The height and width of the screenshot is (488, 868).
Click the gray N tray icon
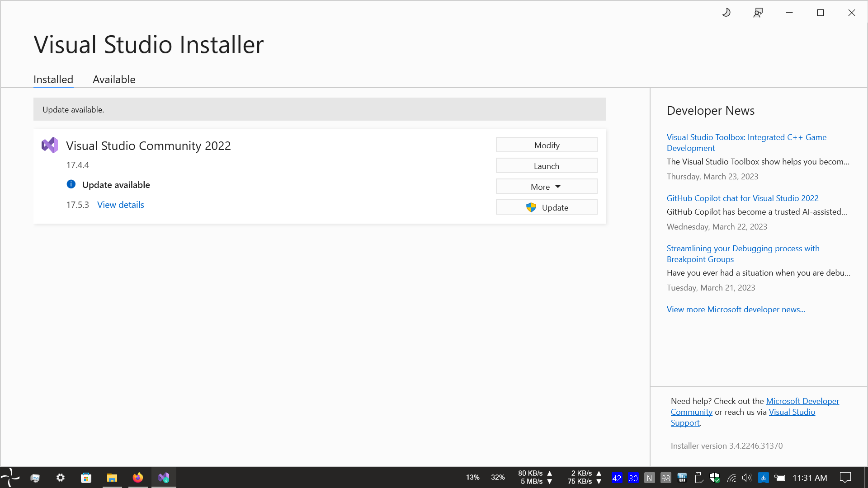(x=650, y=478)
